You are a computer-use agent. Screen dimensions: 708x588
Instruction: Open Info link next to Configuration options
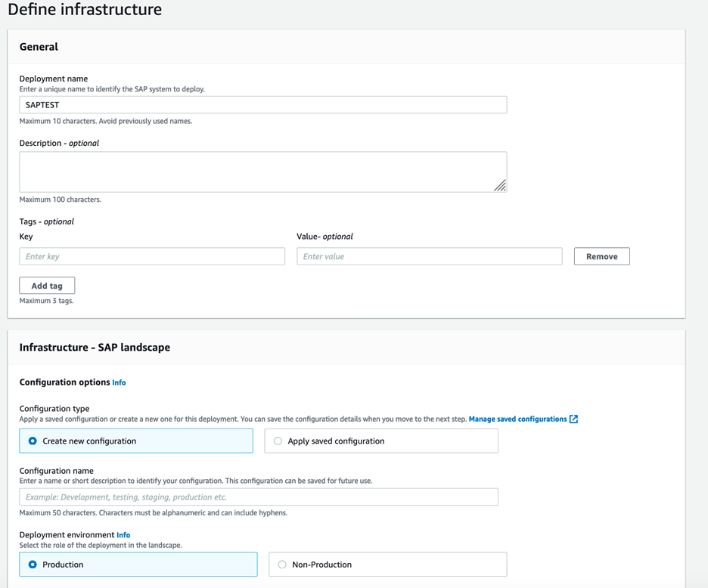(x=119, y=382)
